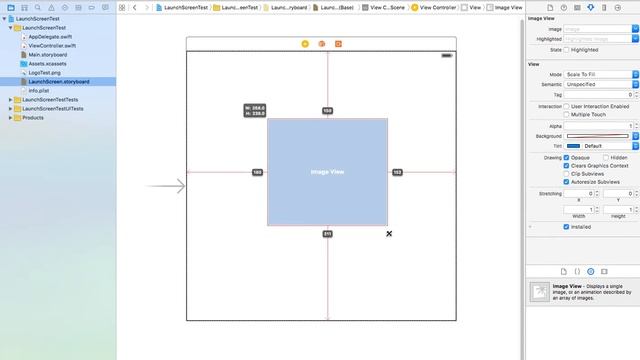Enable Multiple Touch checkbox
The height and width of the screenshot is (360, 640).
click(x=566, y=115)
